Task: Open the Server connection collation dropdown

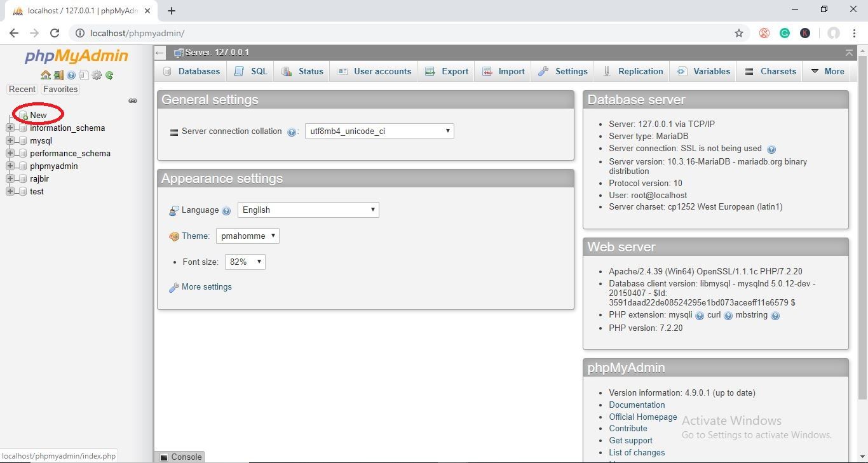Action: click(x=379, y=131)
